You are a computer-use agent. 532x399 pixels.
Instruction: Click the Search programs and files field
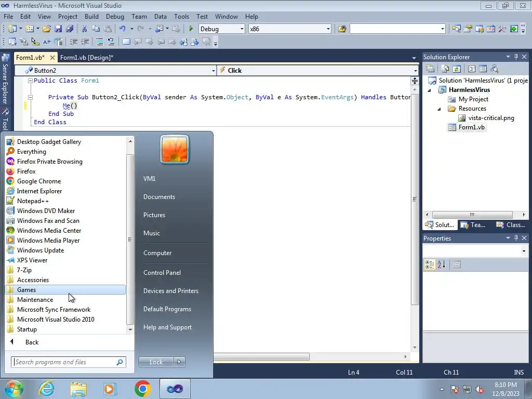68,362
